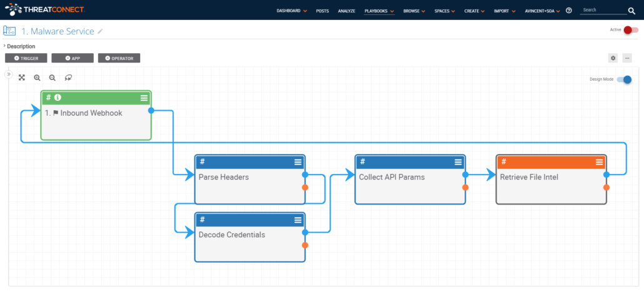Go to Analyze in the navigation
The image size is (644, 291).
(346, 11)
